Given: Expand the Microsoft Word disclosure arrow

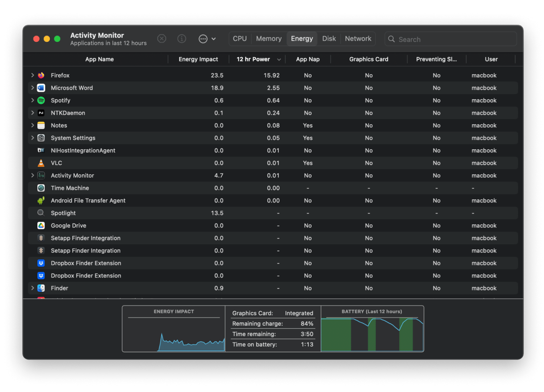Looking at the screenshot, I should point(32,88).
